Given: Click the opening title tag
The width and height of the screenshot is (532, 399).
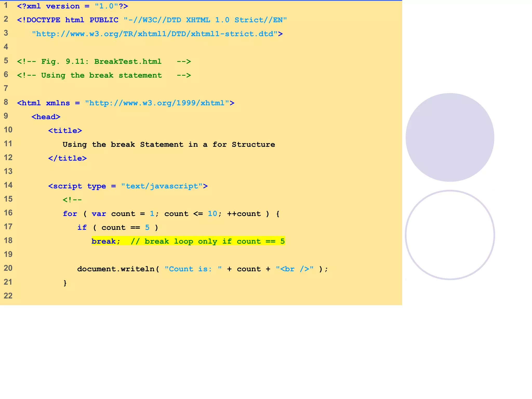Looking at the screenshot, I should tap(65, 131).
